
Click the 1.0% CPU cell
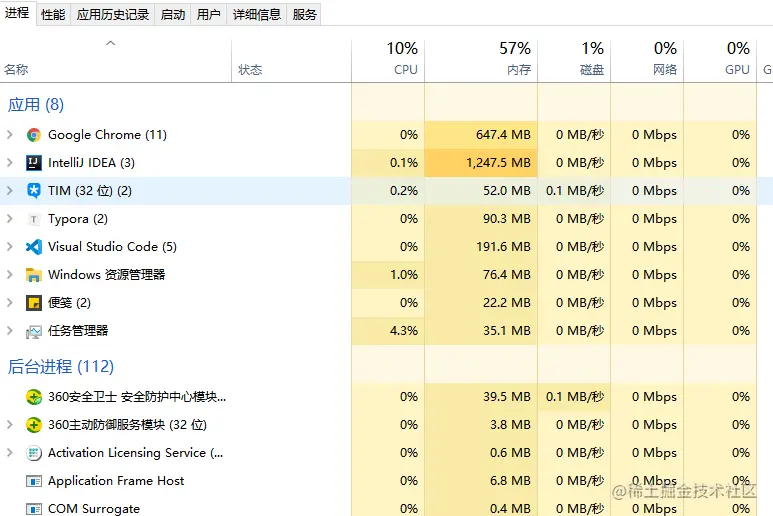click(388, 275)
